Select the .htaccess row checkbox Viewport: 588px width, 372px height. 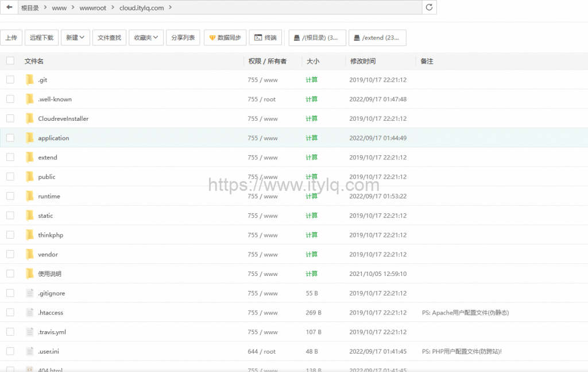tap(10, 312)
